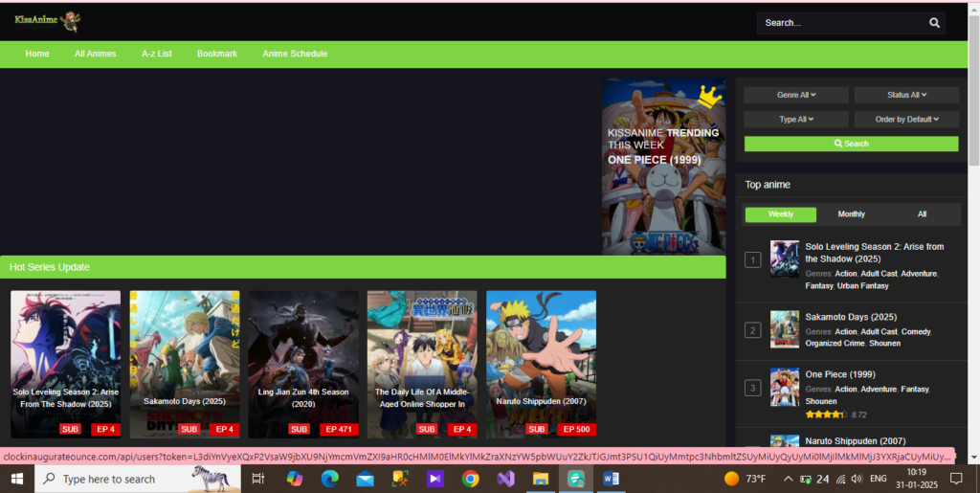Viewport: 980px width, 493px height.
Task: Click the Organized Crime genre link
Action: pyautogui.click(x=835, y=343)
